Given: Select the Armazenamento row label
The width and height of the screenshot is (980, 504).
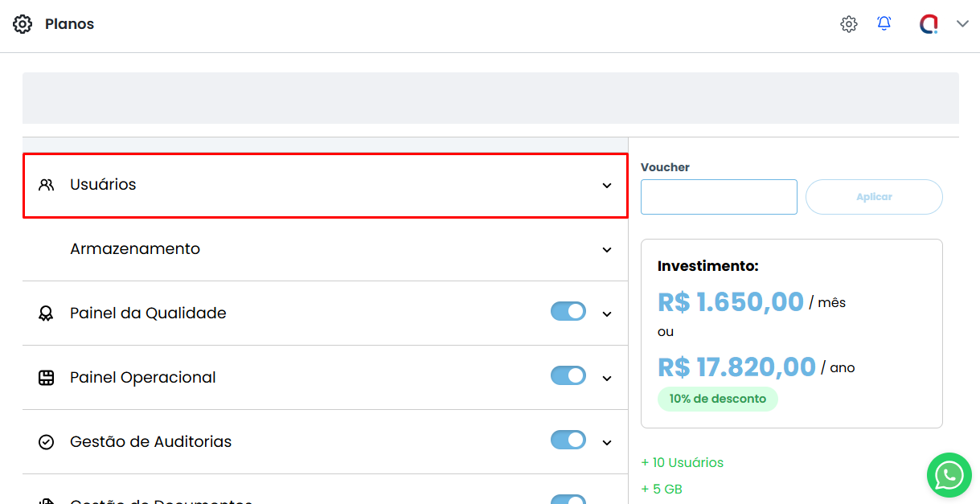Looking at the screenshot, I should (x=135, y=249).
